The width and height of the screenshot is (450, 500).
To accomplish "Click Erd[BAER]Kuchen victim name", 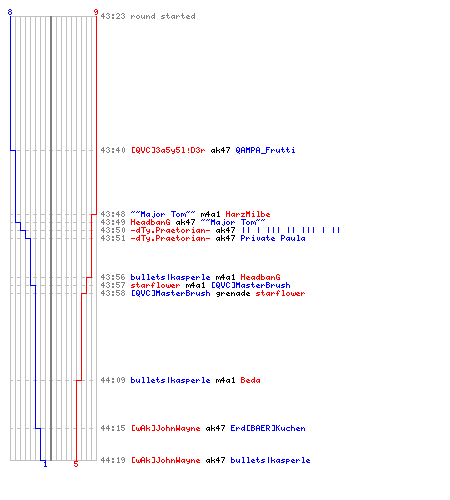I will coord(268,428).
